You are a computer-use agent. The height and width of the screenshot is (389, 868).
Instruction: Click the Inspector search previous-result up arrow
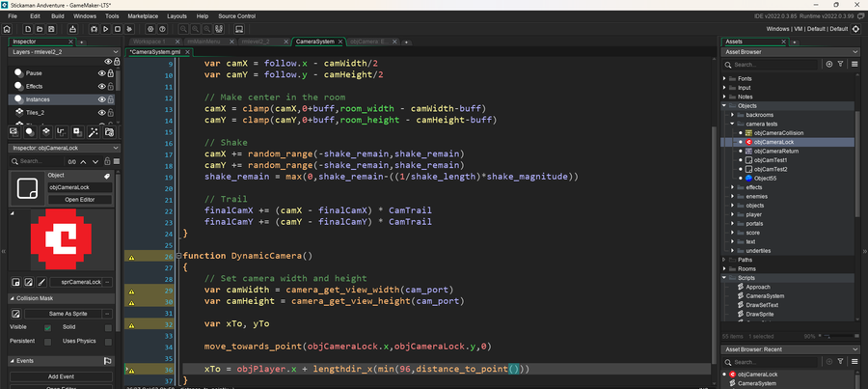point(83,162)
